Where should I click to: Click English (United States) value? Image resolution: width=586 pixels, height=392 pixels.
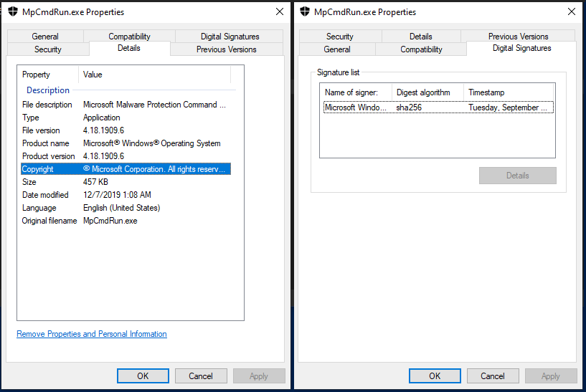tap(121, 208)
